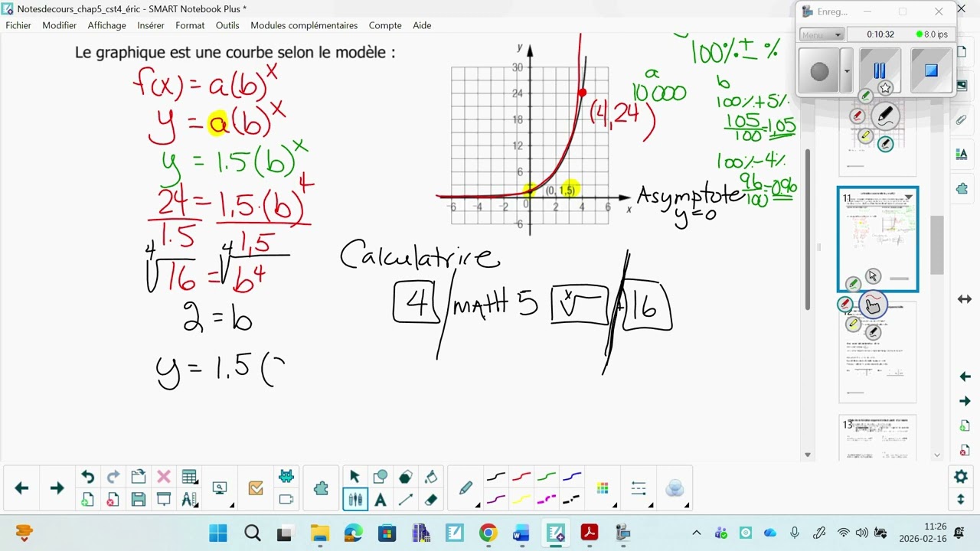This screenshot has width=980, height=551.
Task: Open the Compte menu
Action: point(385,25)
